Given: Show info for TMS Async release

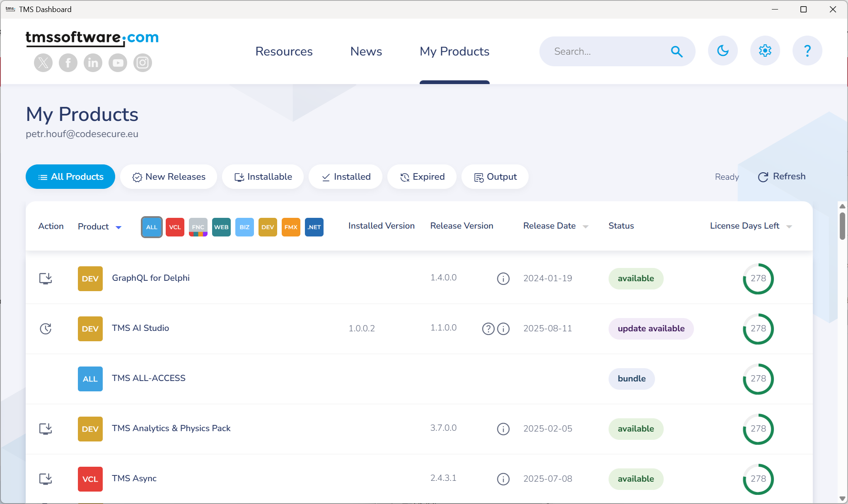Looking at the screenshot, I should click(x=503, y=479).
